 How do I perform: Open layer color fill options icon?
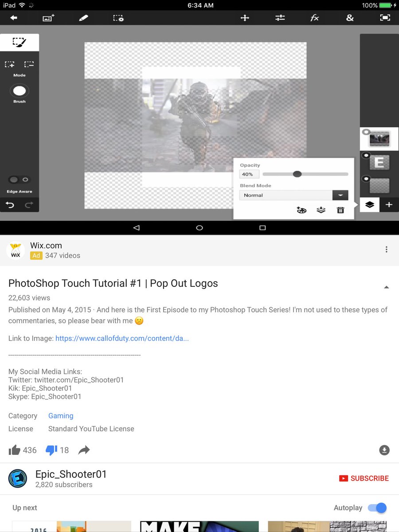coord(301,210)
